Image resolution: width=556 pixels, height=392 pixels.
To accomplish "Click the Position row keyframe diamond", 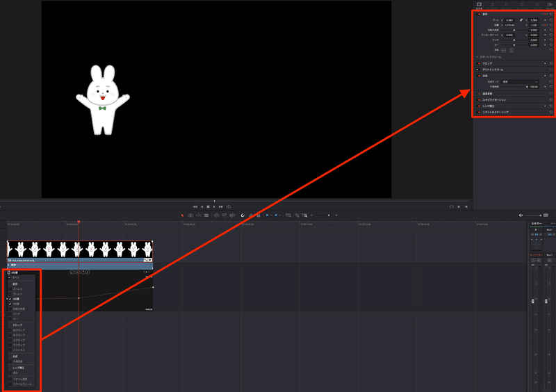I will [545, 25].
